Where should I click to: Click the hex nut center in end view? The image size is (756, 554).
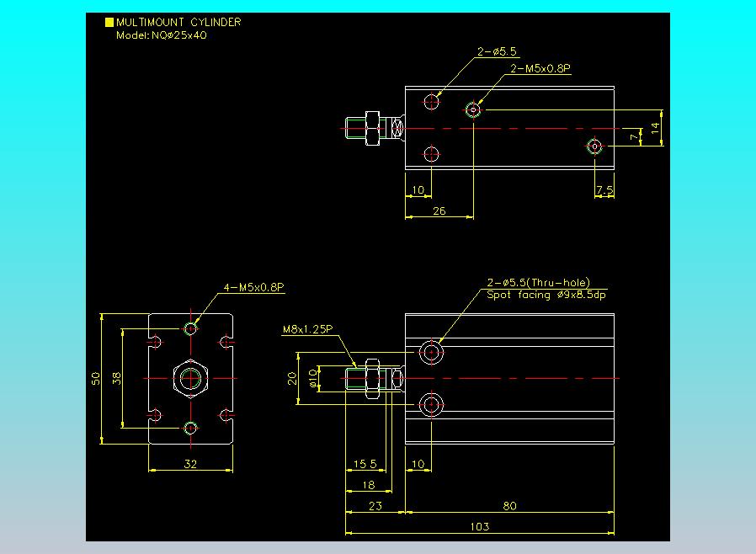190,379
